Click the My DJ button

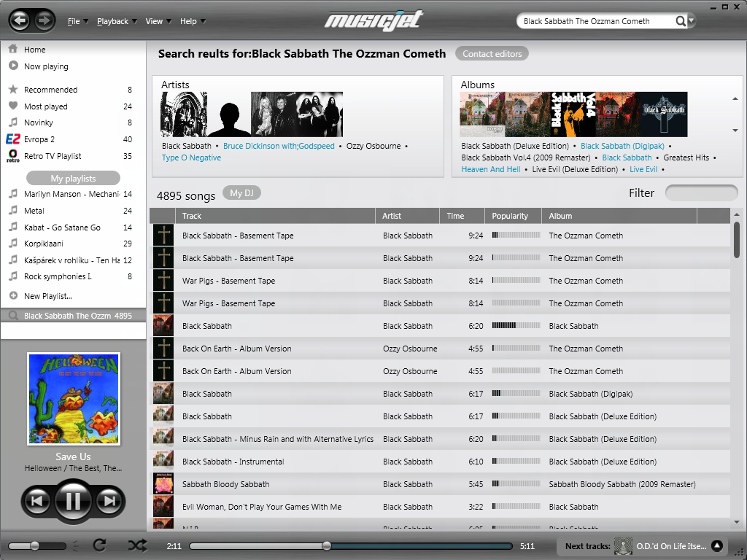pos(241,192)
